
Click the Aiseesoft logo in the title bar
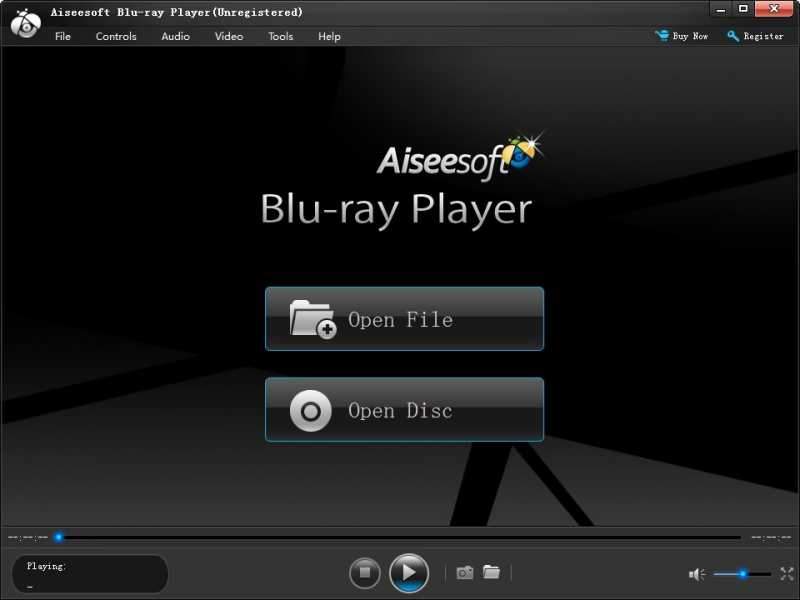(23, 11)
